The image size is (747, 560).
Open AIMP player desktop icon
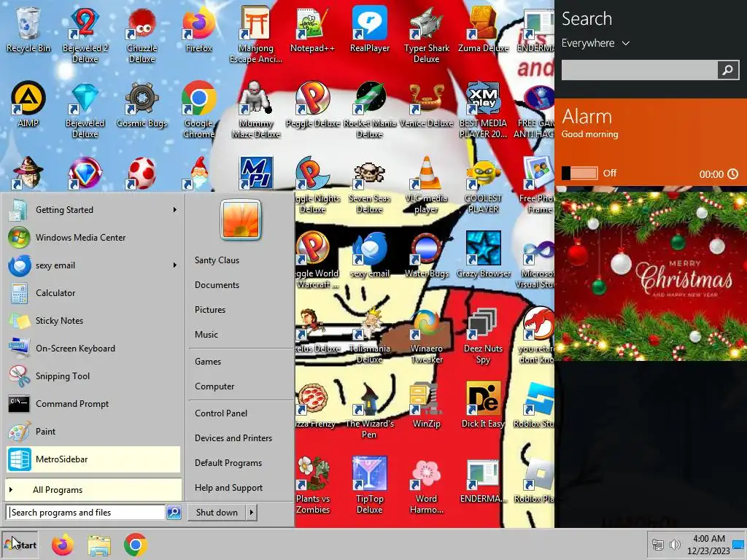tap(28, 105)
